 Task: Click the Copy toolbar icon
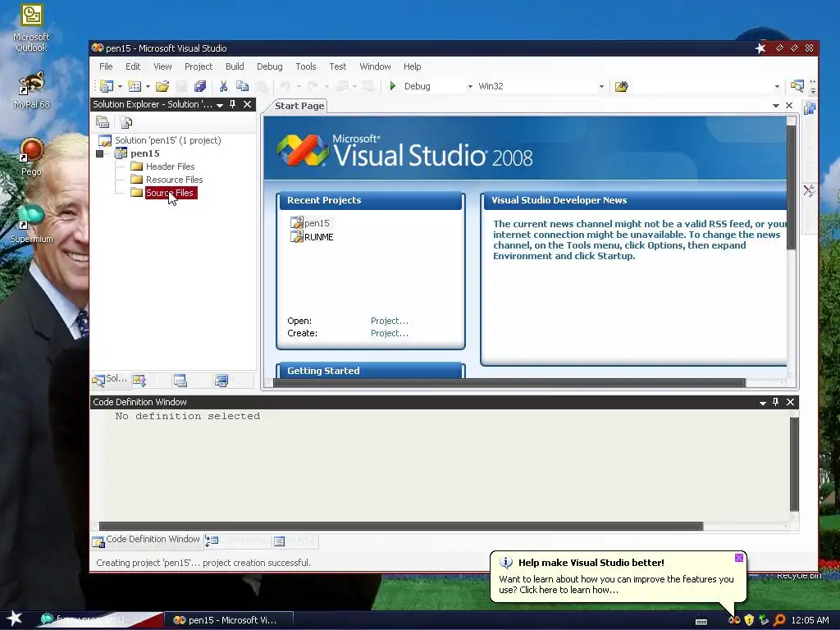click(x=242, y=86)
